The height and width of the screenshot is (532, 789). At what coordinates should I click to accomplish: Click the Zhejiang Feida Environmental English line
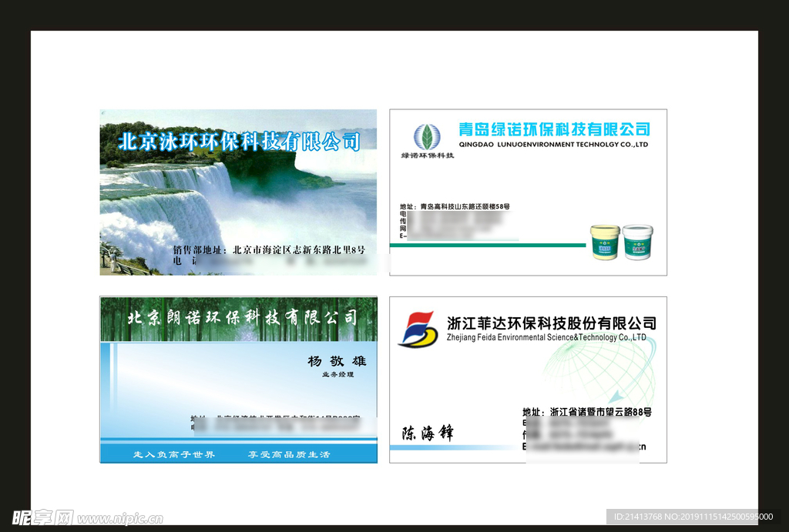click(x=546, y=337)
